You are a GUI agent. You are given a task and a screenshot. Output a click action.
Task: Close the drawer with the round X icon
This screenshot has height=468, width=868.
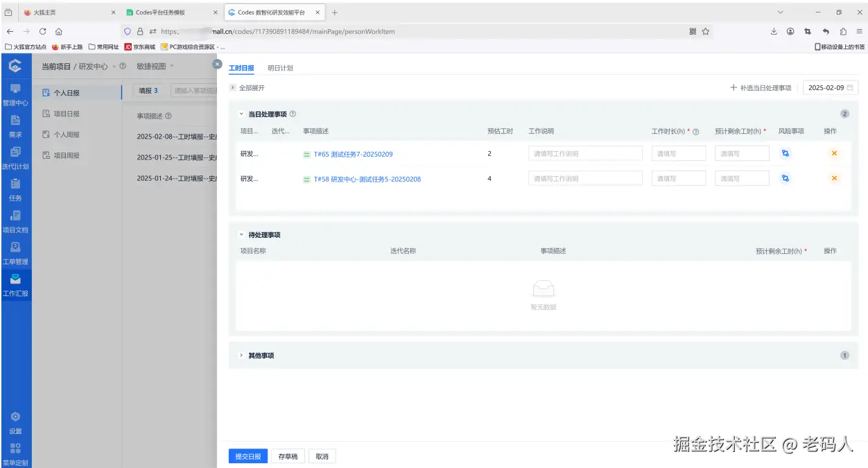point(217,64)
